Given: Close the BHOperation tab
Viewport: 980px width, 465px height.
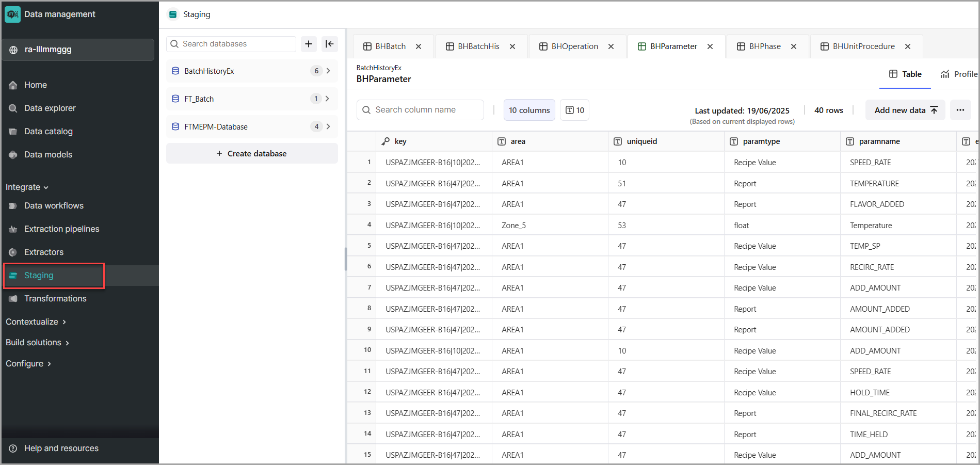Looking at the screenshot, I should pos(611,46).
